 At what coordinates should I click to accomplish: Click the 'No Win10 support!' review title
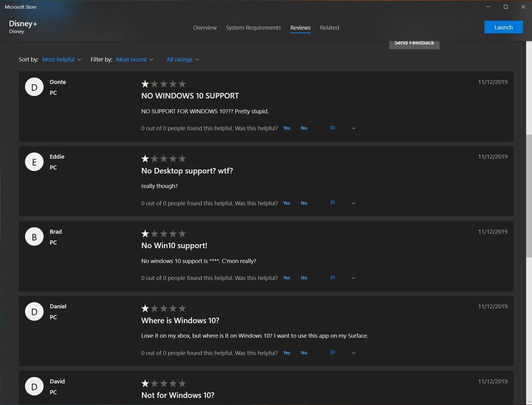174,245
